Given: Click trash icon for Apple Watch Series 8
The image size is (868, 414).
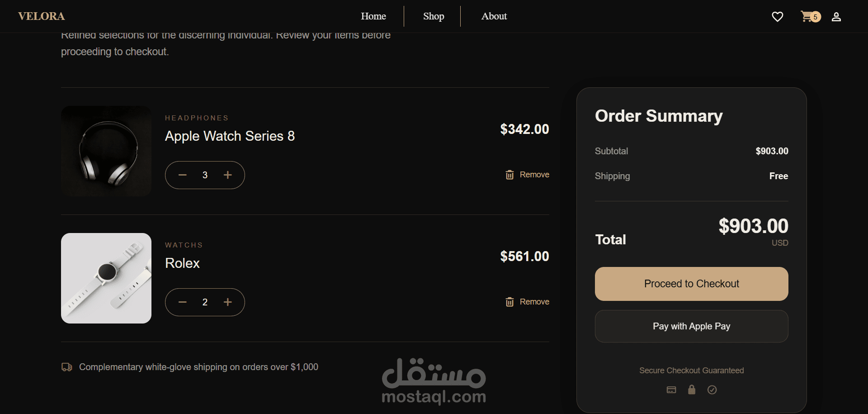Looking at the screenshot, I should [509, 175].
